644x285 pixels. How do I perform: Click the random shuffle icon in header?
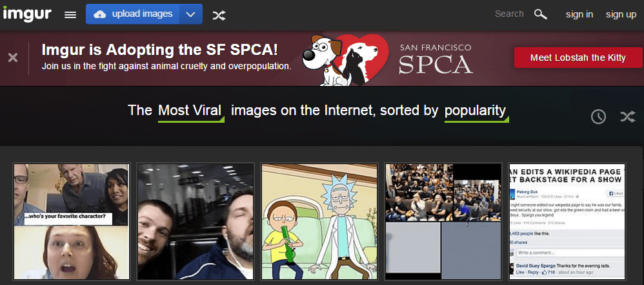pos(219,16)
